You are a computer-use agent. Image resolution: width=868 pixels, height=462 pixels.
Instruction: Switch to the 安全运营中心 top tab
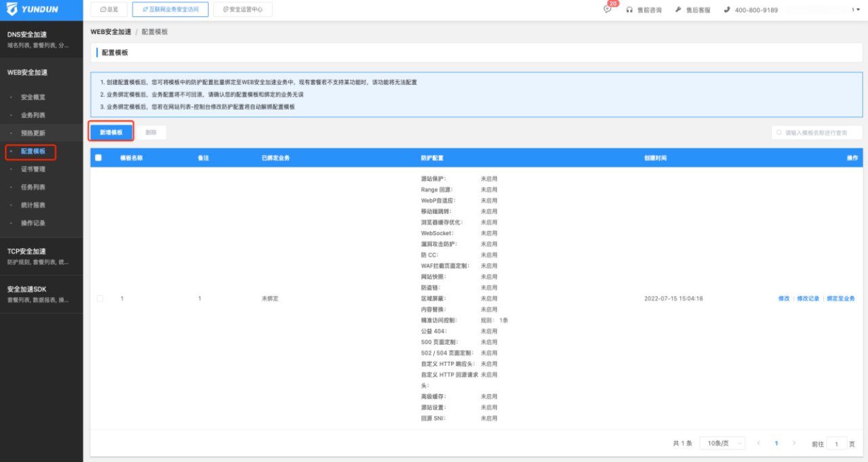(x=242, y=10)
